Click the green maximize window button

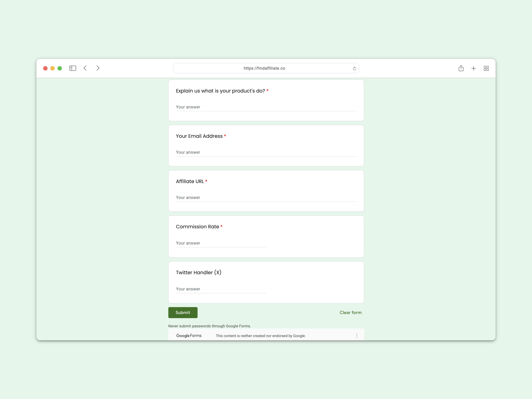click(x=60, y=68)
